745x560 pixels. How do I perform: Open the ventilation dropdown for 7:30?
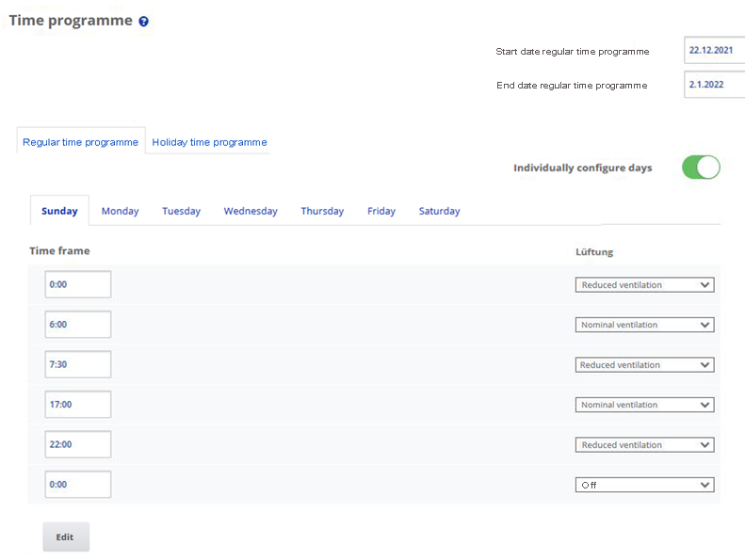[644, 365]
